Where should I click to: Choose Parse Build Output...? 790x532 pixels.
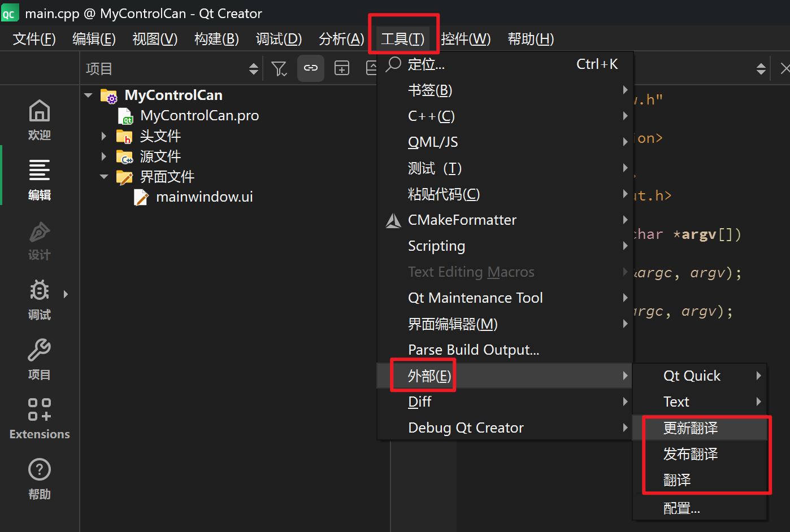(x=505, y=350)
